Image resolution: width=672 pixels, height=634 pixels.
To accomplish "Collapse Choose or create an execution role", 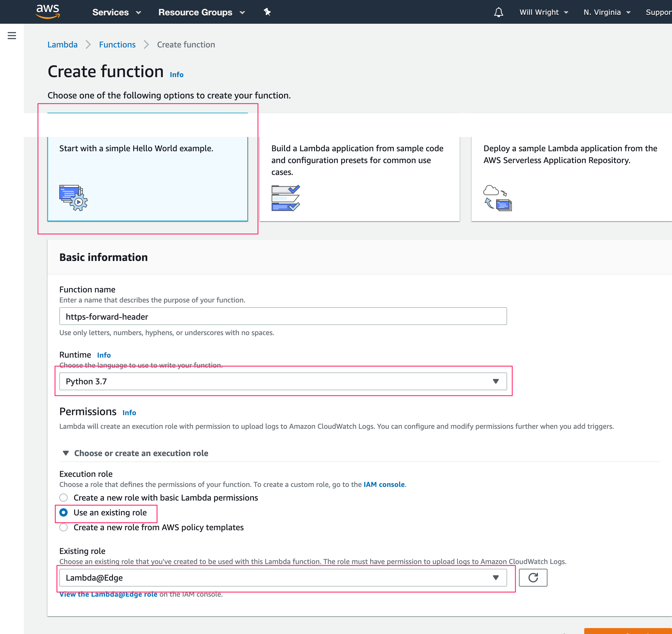I will (135, 453).
